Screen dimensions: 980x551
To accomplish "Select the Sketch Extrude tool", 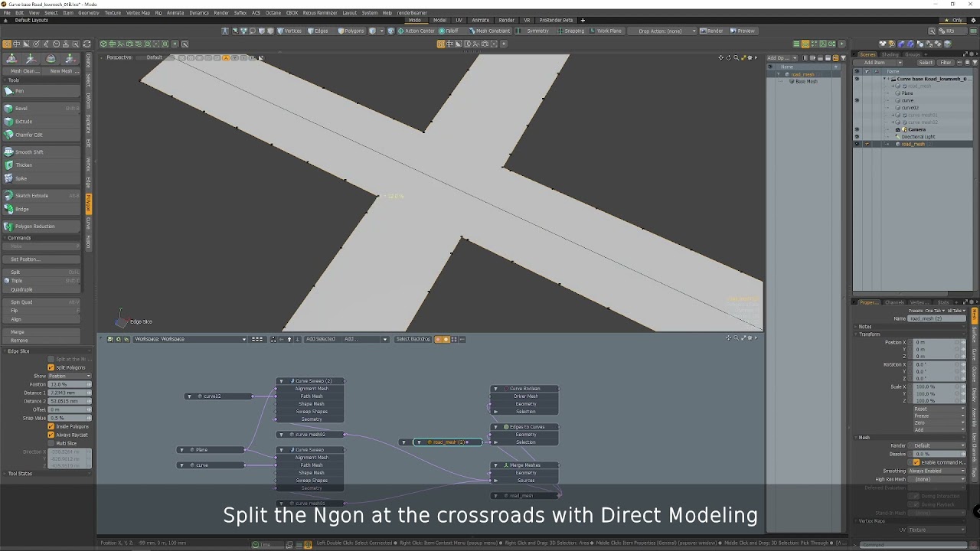I will point(42,196).
